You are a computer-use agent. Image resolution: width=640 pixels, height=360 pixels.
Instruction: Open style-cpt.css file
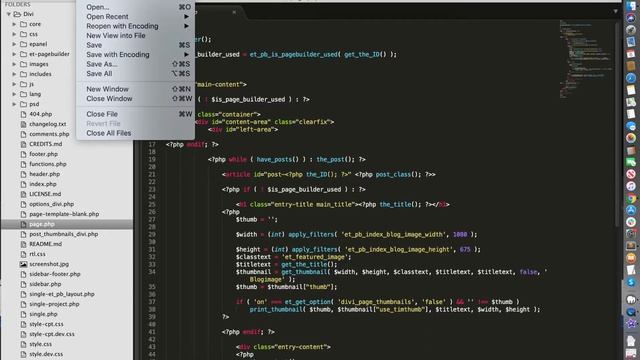point(47,324)
